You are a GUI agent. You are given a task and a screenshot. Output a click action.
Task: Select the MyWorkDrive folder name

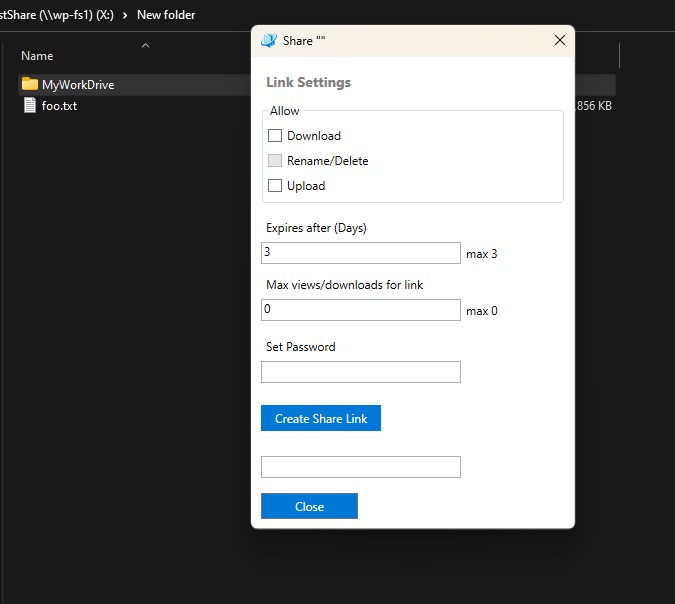[78, 84]
